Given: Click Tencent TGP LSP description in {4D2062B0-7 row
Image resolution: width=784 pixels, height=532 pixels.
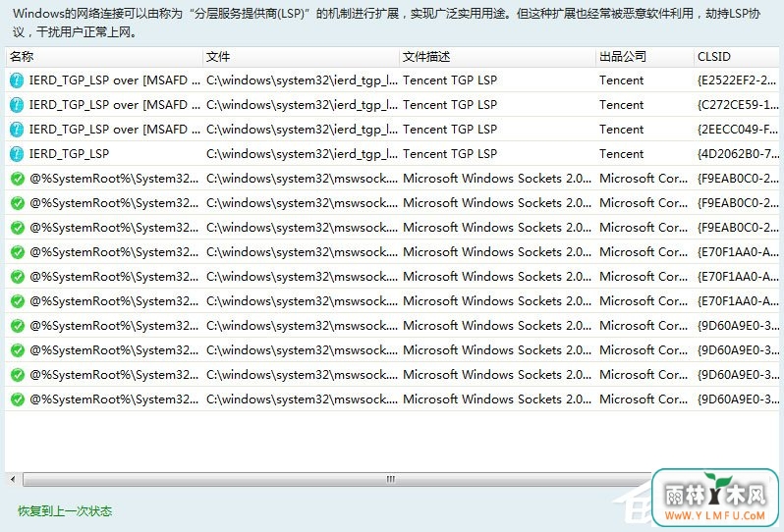Looking at the screenshot, I should coord(450,154).
